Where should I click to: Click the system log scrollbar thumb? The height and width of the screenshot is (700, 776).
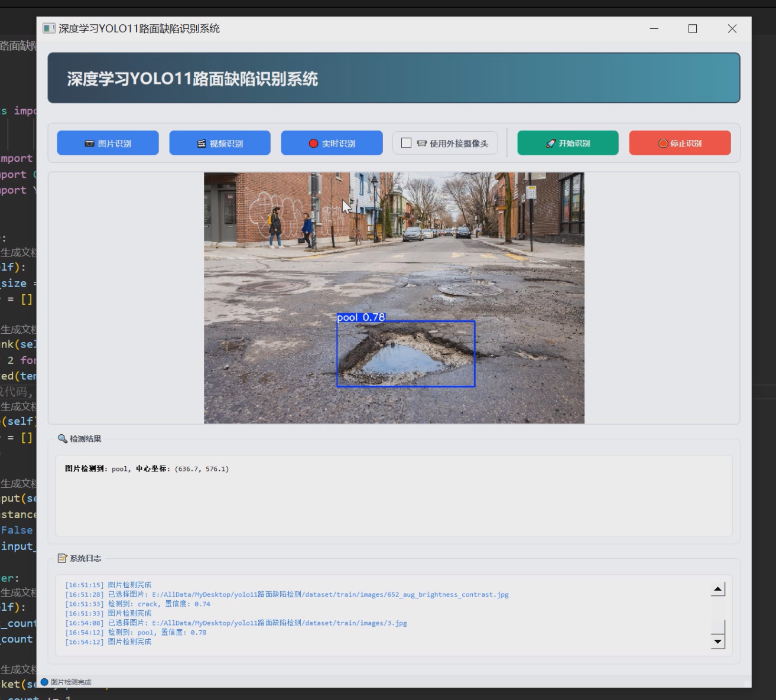[x=717, y=627]
